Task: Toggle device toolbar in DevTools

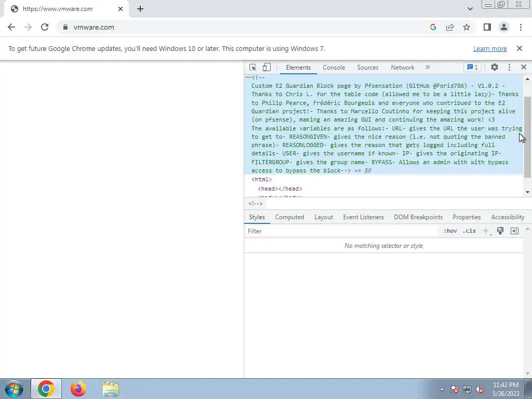Action: coord(267,67)
